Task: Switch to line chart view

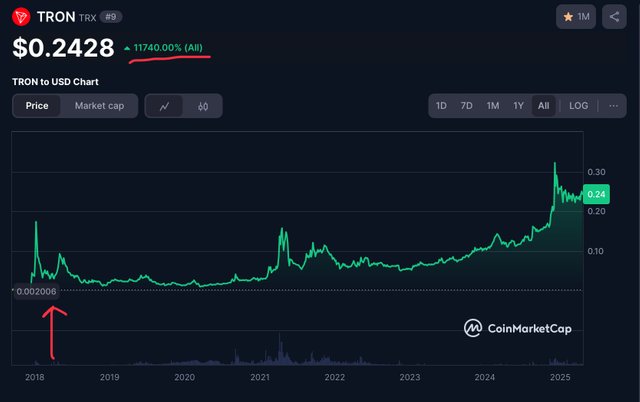Action: click(164, 106)
